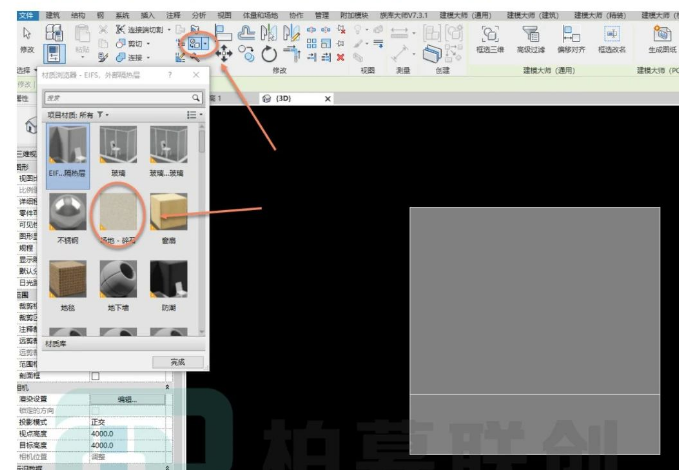Image resolution: width=679 pixels, height=470 pixels.
Task: Select the 不锈钢 material thumbnail
Action: click(68, 212)
